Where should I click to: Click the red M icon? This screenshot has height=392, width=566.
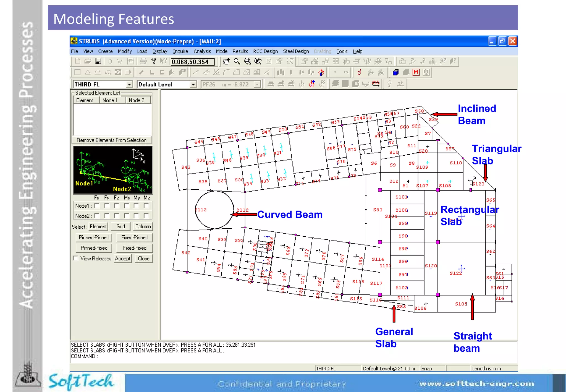[x=416, y=72]
